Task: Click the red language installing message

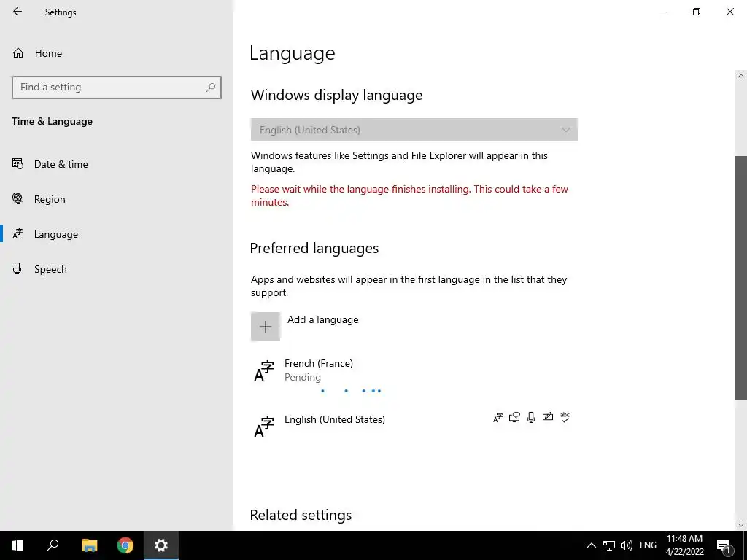Action: 409,195
